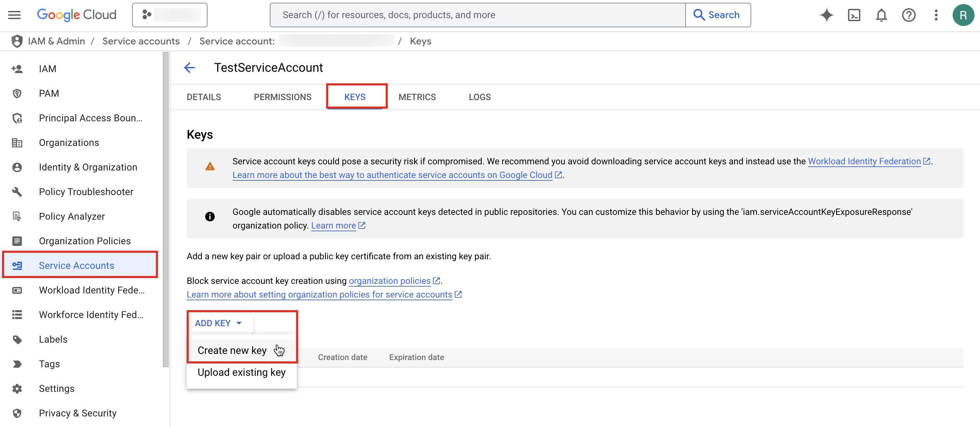Click IAM & Admin shield icon in breadcrumb

[x=17, y=41]
